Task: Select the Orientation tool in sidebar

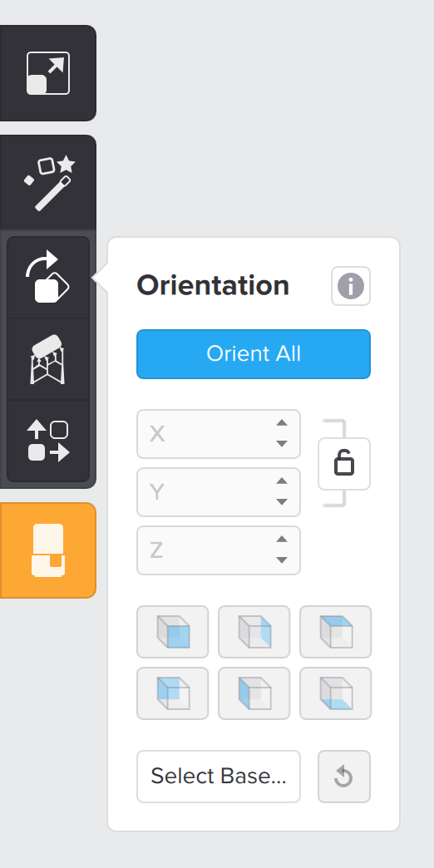Action: pyautogui.click(x=48, y=278)
